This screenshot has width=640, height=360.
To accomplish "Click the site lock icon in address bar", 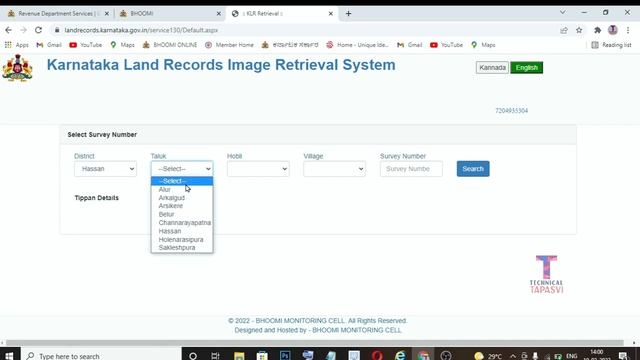I will [x=57, y=30].
